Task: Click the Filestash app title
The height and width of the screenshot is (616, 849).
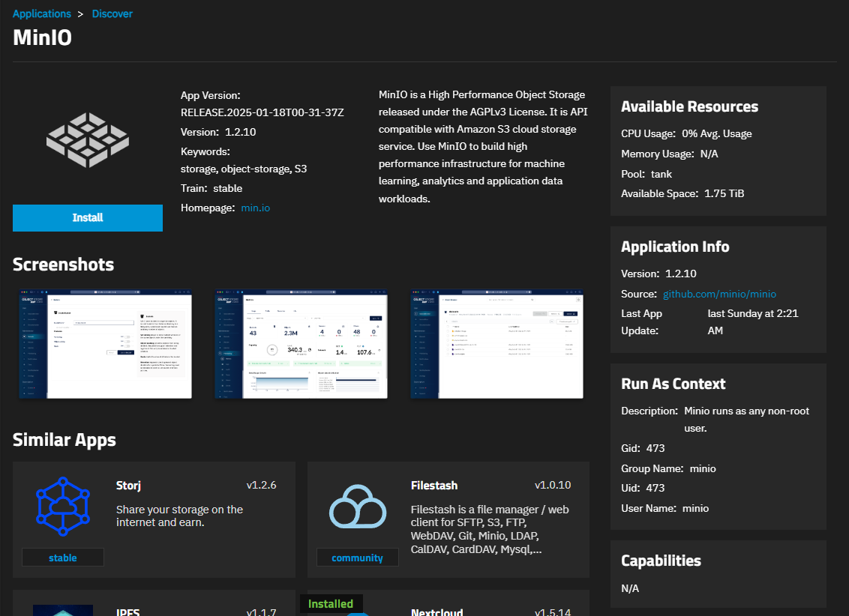Action: [434, 485]
